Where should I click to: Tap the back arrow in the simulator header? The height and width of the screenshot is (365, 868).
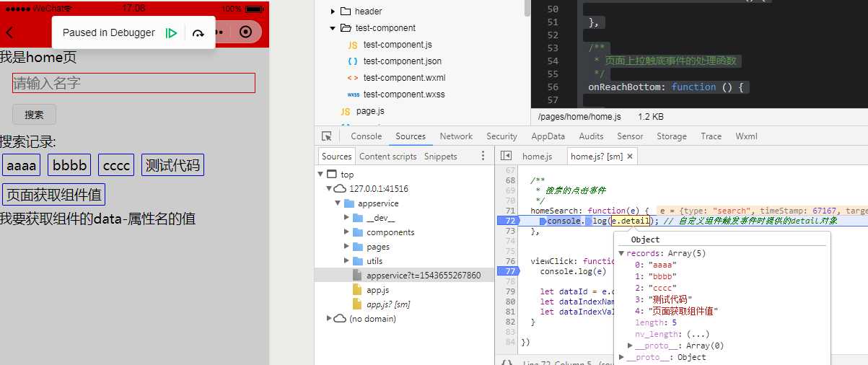click(9, 32)
